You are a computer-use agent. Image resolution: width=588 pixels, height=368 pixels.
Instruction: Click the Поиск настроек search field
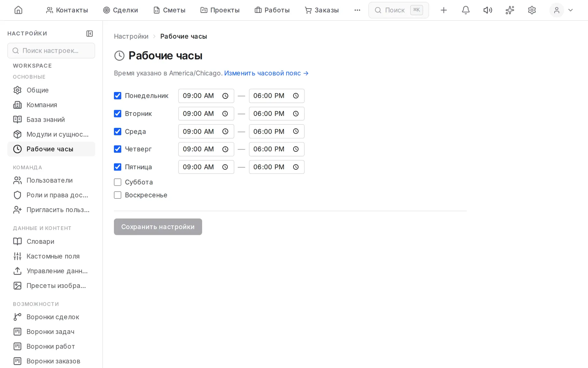coord(51,51)
